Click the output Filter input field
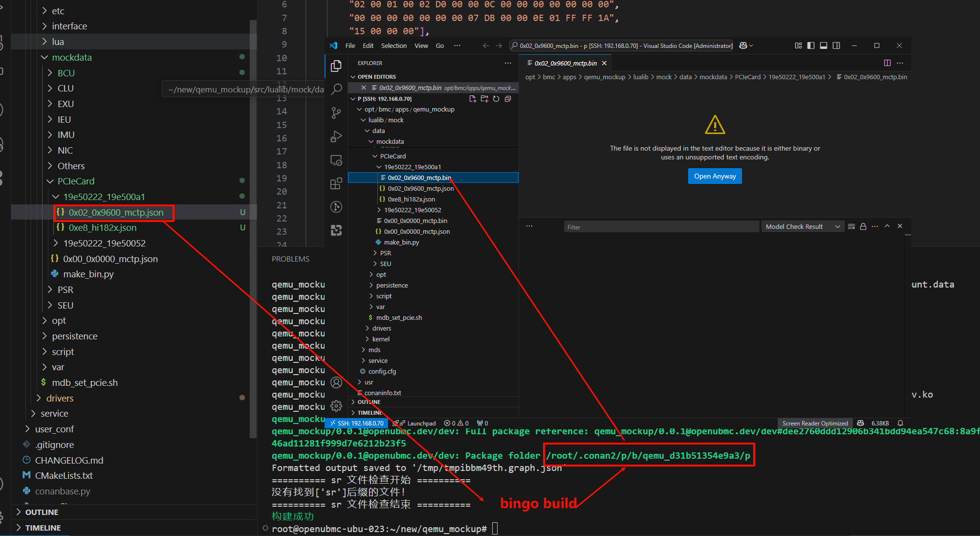980x536 pixels. pos(660,227)
